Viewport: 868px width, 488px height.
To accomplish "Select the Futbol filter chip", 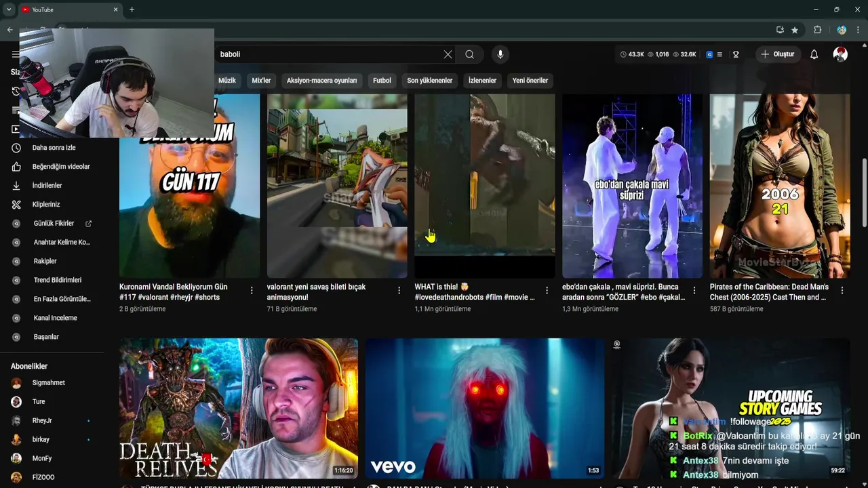I will [x=382, y=81].
